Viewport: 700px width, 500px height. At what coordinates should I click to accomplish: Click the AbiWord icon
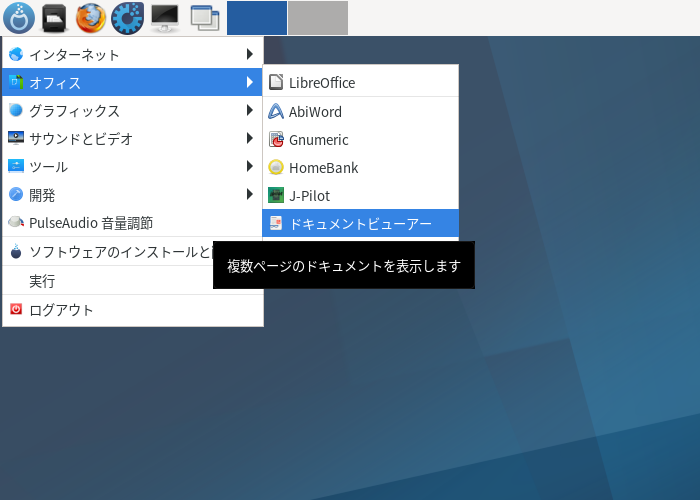(x=276, y=111)
